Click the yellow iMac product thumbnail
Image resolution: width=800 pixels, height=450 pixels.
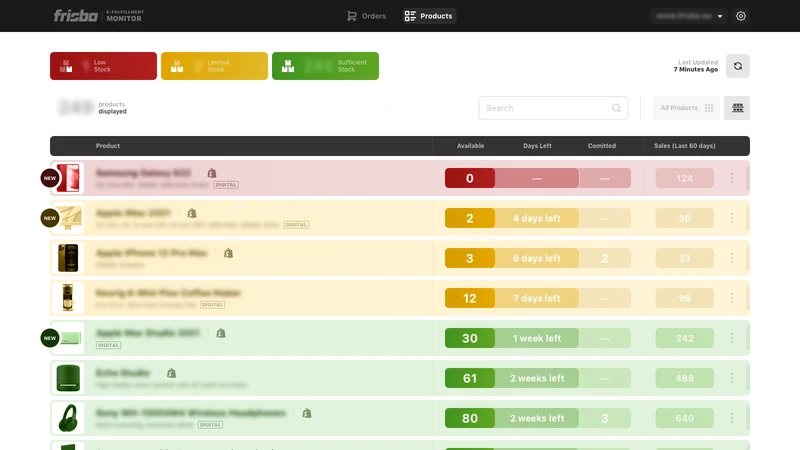pyautogui.click(x=68, y=218)
